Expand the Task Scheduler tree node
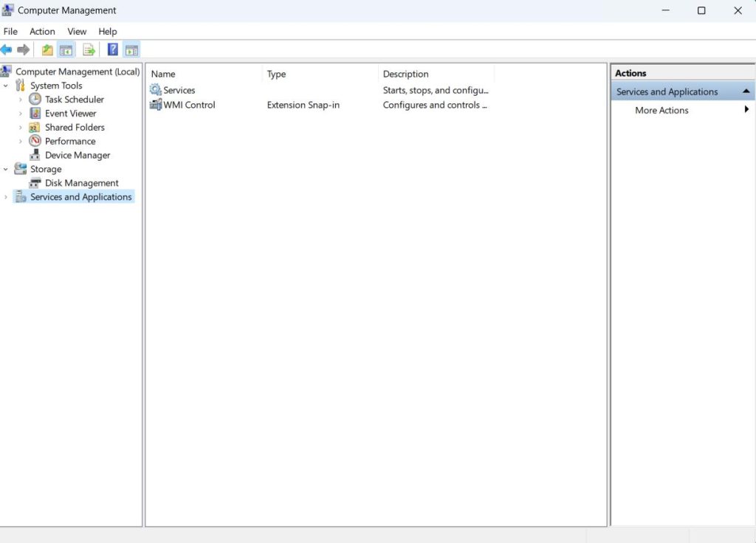The height and width of the screenshot is (543, 756). tap(20, 100)
